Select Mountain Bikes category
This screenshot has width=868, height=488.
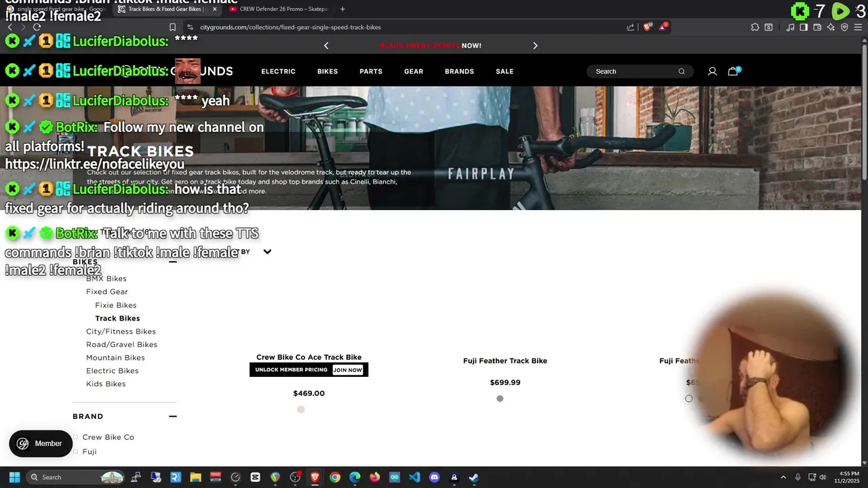tap(115, 357)
